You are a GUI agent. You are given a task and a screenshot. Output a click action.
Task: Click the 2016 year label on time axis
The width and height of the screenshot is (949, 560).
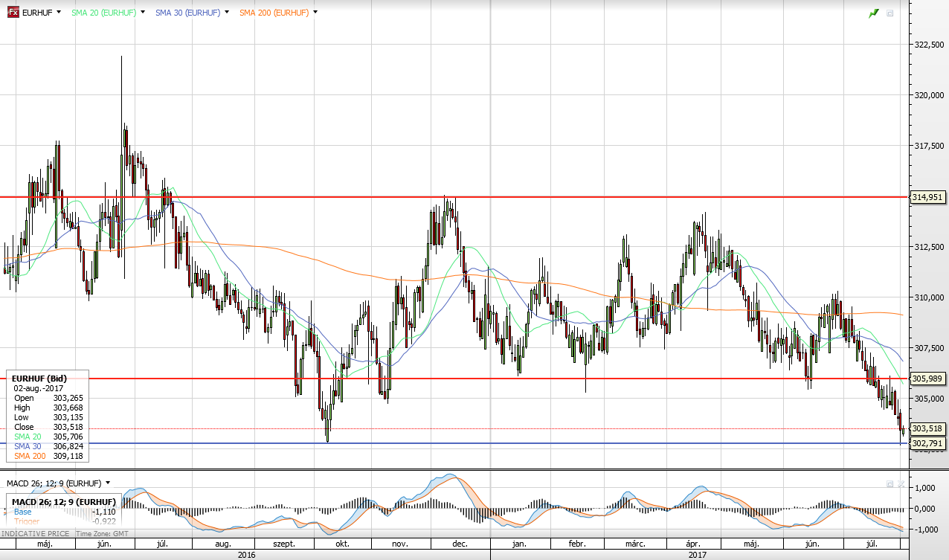coord(246,554)
